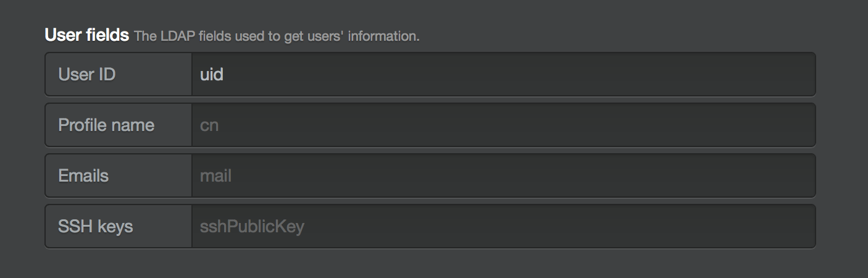This screenshot has width=868, height=278.
Task: Click the "mail" placeholder text
Action: coord(215,176)
